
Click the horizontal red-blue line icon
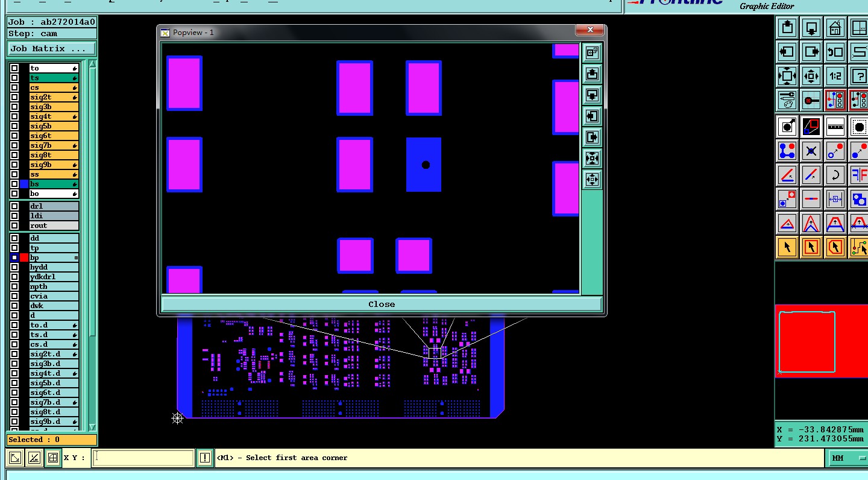tap(811, 199)
